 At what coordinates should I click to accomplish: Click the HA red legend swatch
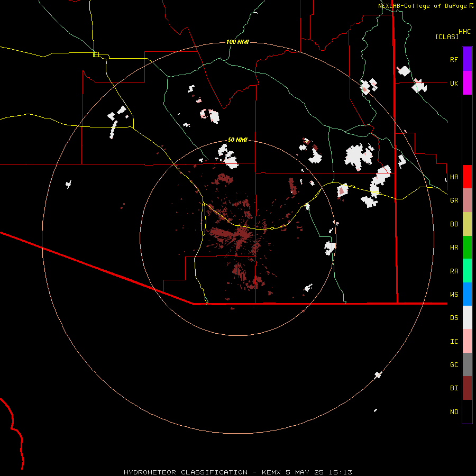(x=467, y=177)
